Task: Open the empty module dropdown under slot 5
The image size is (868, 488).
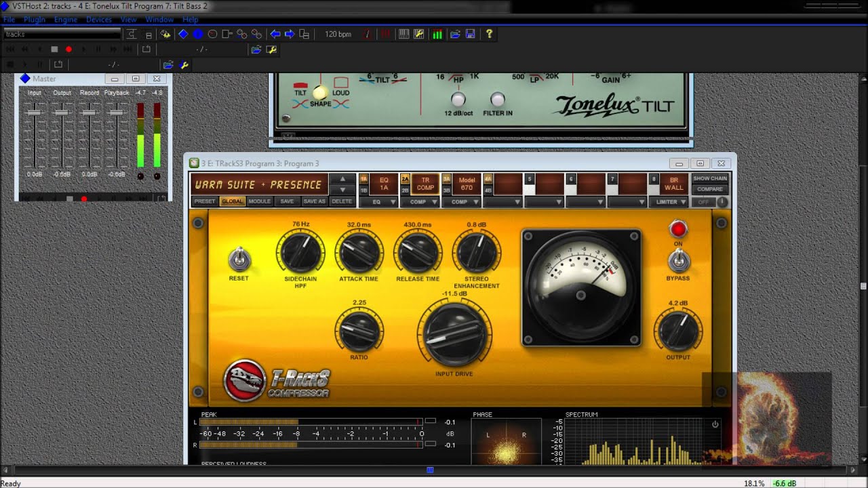Action: click(544, 202)
